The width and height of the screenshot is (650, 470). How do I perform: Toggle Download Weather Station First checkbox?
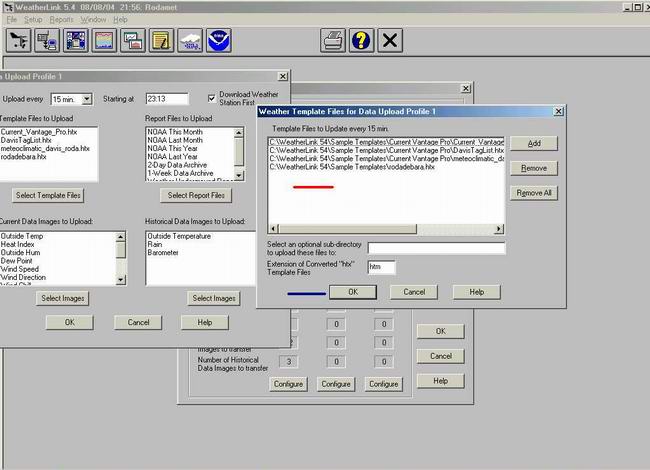[211, 98]
